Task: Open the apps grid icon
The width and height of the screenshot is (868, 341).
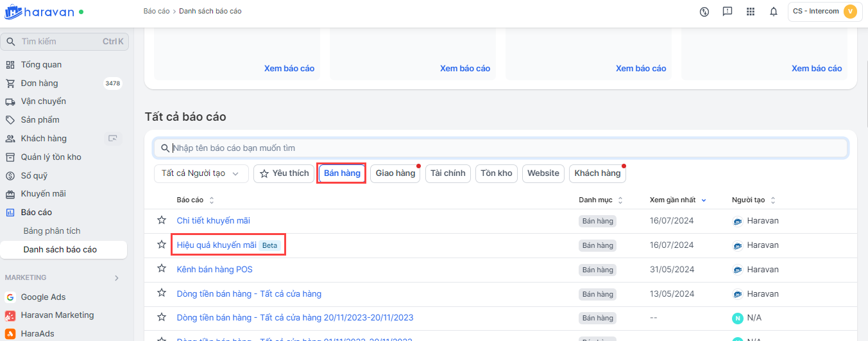Action: pos(751,12)
